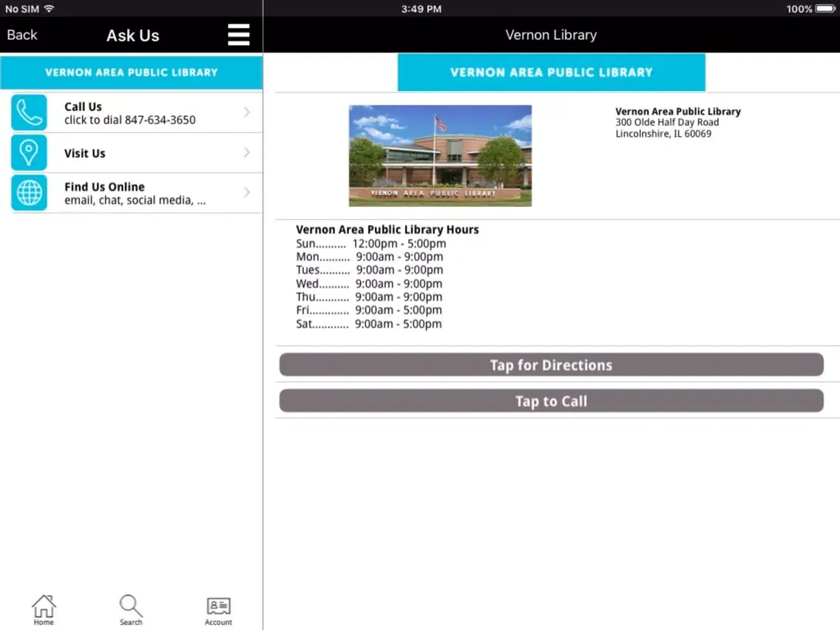The width and height of the screenshot is (840, 630).
Task: Open the hamburger menu icon
Action: click(x=238, y=35)
